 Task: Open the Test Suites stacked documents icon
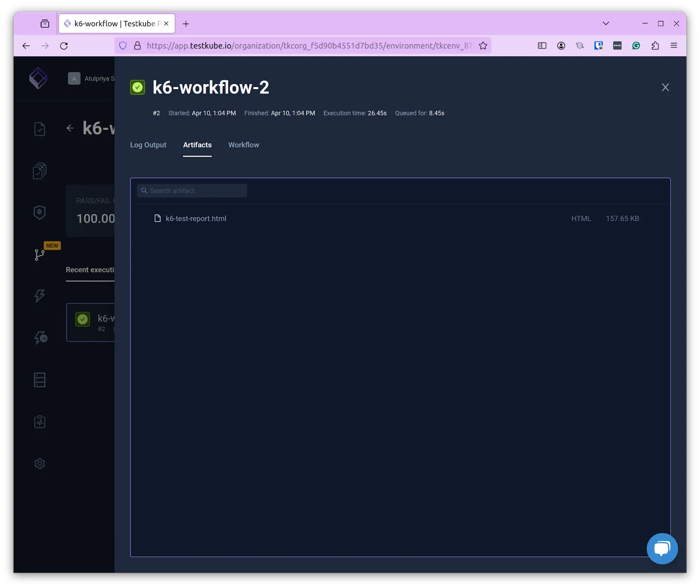pyautogui.click(x=39, y=171)
